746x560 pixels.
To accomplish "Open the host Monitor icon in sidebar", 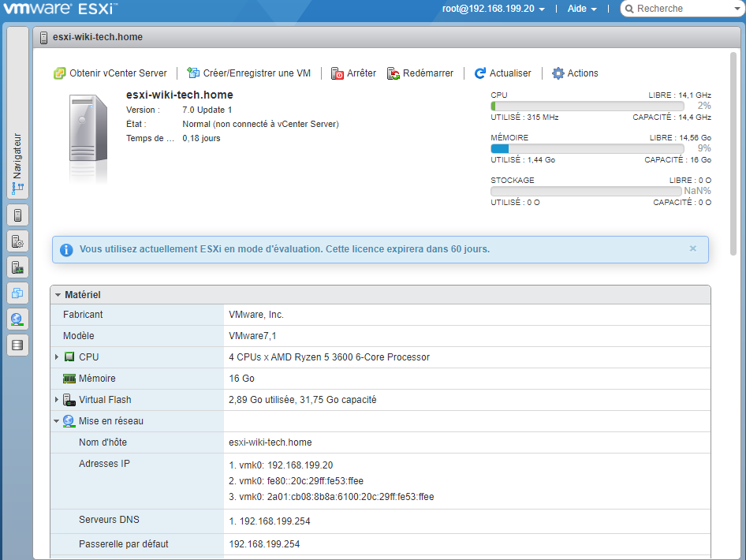I will pyautogui.click(x=17, y=267).
